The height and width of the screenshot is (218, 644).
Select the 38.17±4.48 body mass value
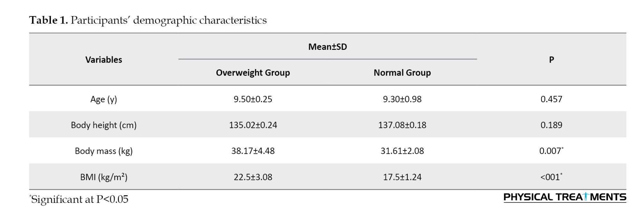pos(253,151)
